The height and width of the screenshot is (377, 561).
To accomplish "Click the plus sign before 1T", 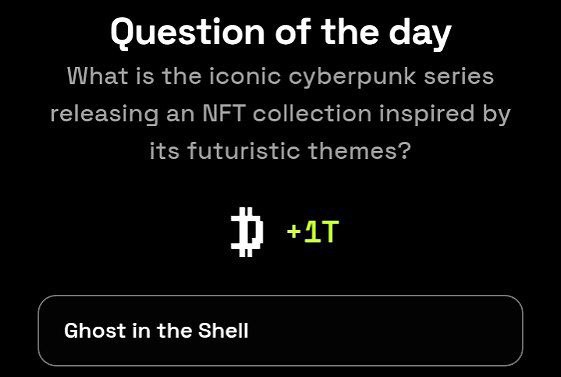I will (294, 232).
